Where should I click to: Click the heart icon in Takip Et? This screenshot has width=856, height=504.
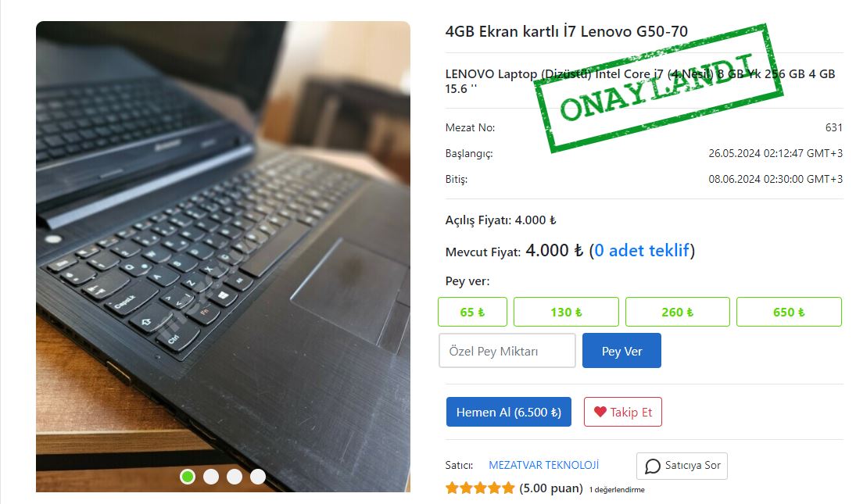(600, 412)
